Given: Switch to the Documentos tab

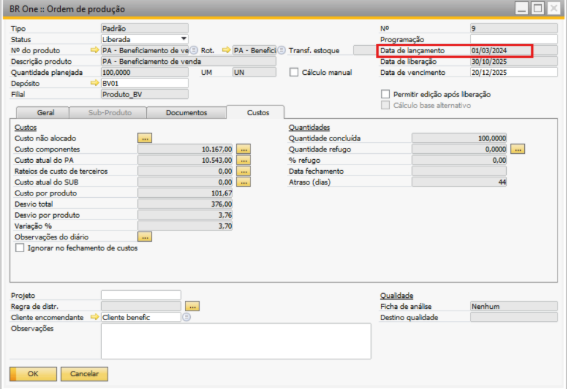Looking at the screenshot, I should coord(186,112).
